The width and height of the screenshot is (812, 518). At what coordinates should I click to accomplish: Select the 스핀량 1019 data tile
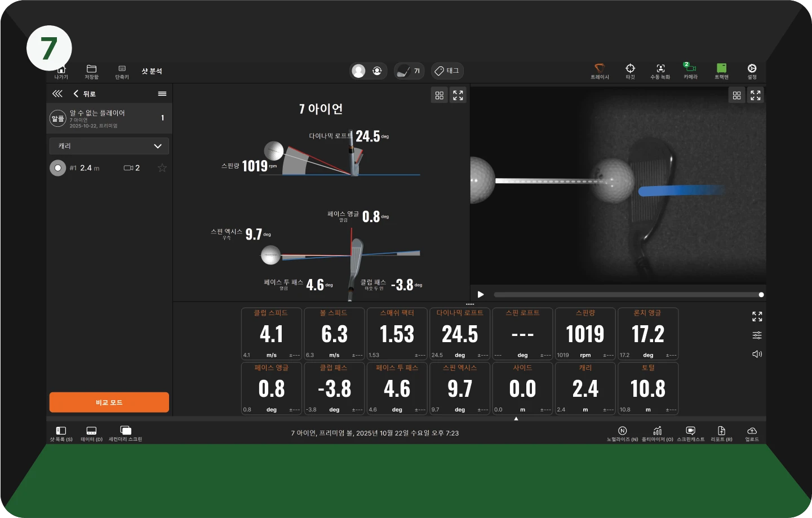pos(585,334)
